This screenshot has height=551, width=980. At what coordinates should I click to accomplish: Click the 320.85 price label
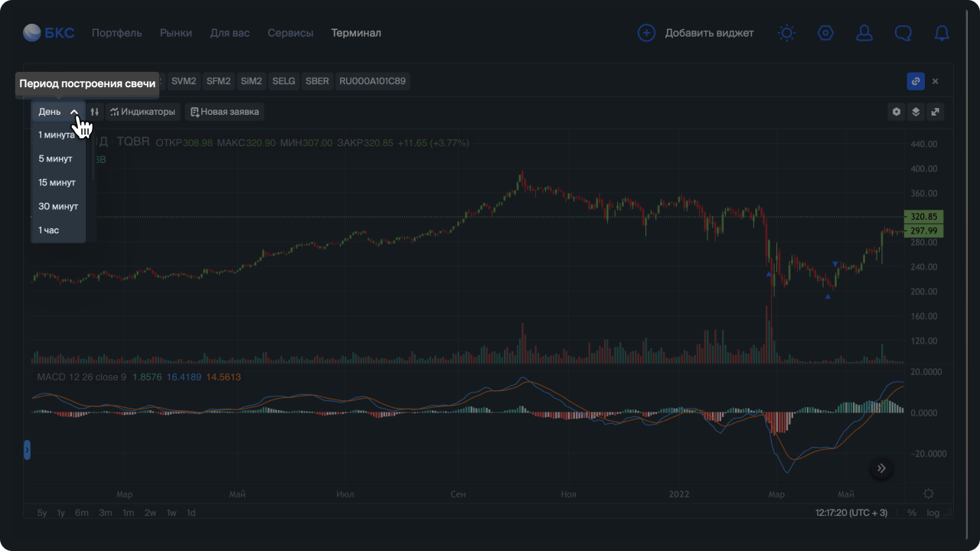click(x=924, y=217)
